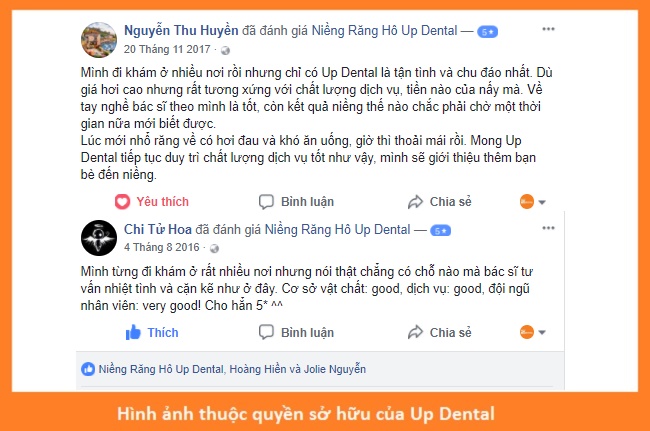Open three-dot options menu for Chi Tử Hoa's post
Screen dimensions: 650x431
pyautogui.click(x=548, y=228)
